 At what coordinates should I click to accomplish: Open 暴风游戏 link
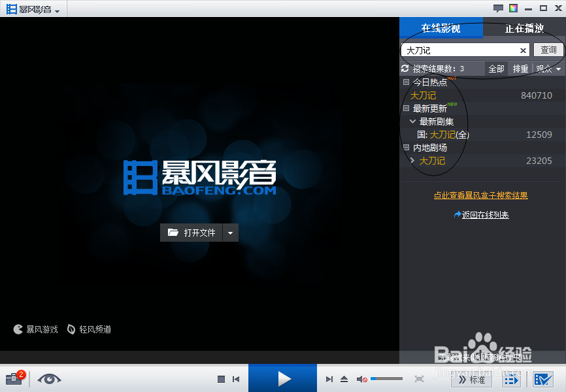point(36,329)
